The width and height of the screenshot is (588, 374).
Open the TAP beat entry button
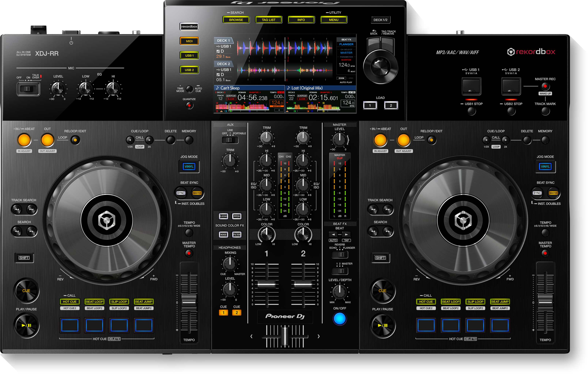pyautogui.click(x=346, y=240)
